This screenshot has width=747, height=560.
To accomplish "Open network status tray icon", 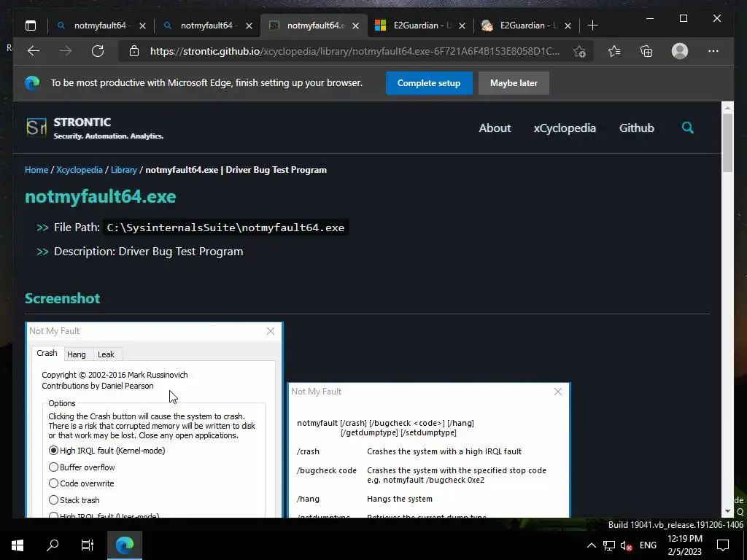I will pos(609,545).
